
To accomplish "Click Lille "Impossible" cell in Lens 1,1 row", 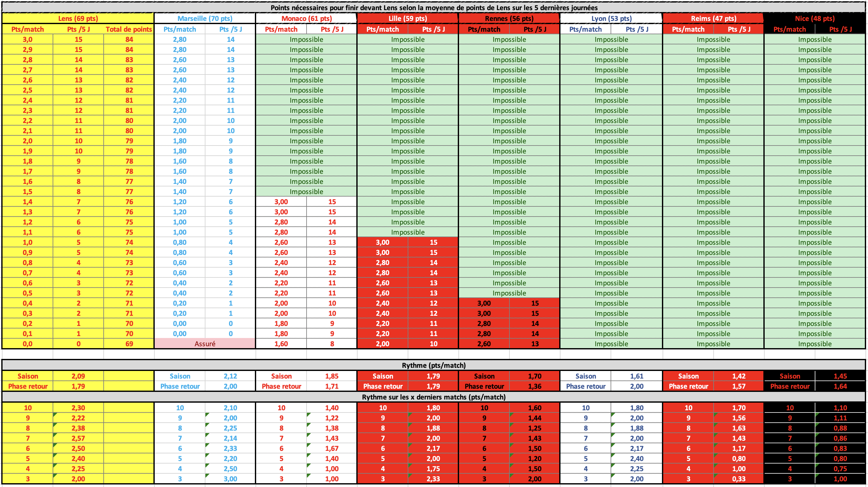I will [x=408, y=232].
